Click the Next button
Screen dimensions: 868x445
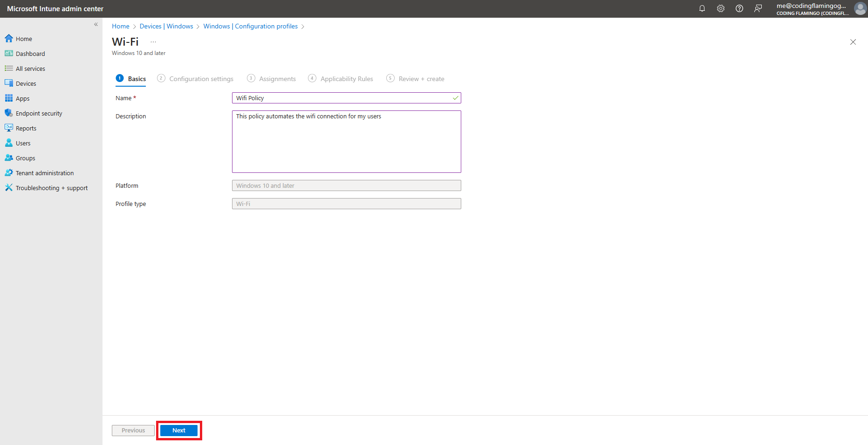179,431
